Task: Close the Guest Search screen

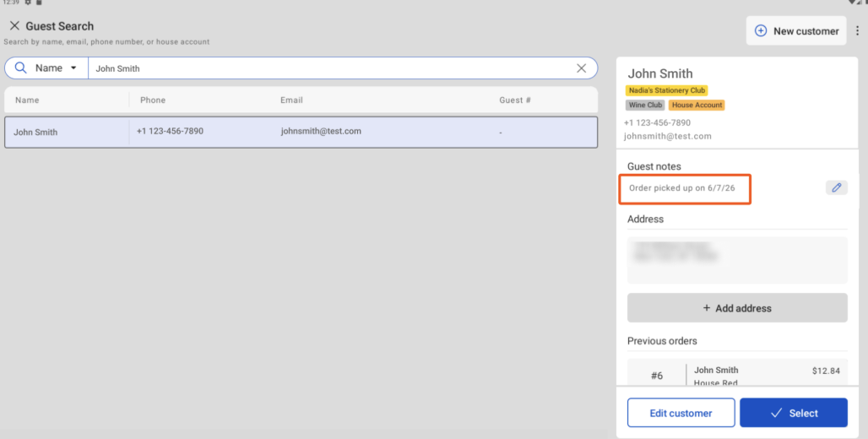Action: (x=14, y=26)
